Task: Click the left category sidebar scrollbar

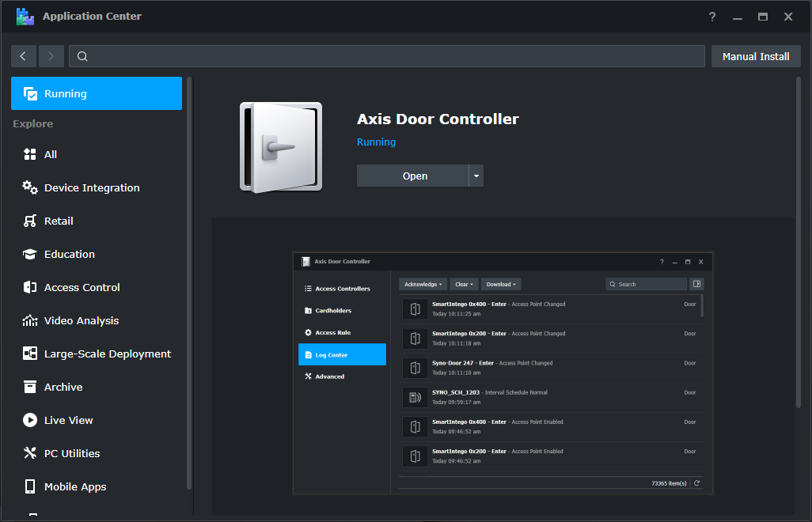Action: tap(189, 283)
